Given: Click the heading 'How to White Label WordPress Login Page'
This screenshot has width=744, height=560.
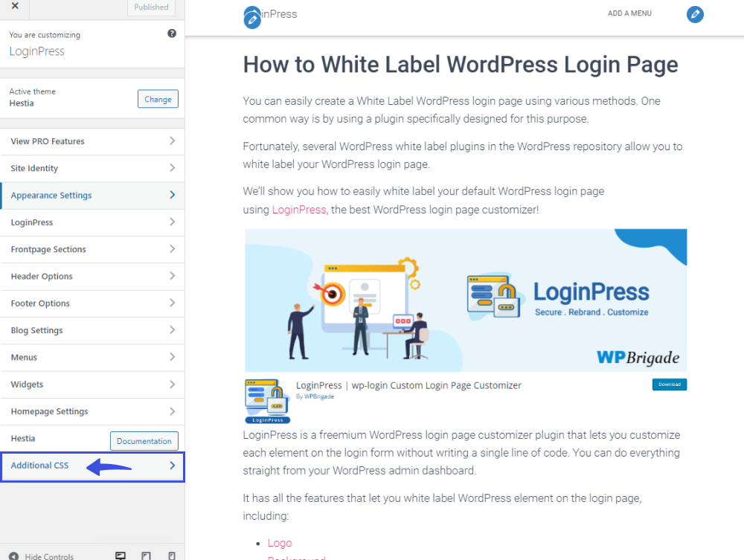Looking at the screenshot, I should pyautogui.click(x=461, y=65).
